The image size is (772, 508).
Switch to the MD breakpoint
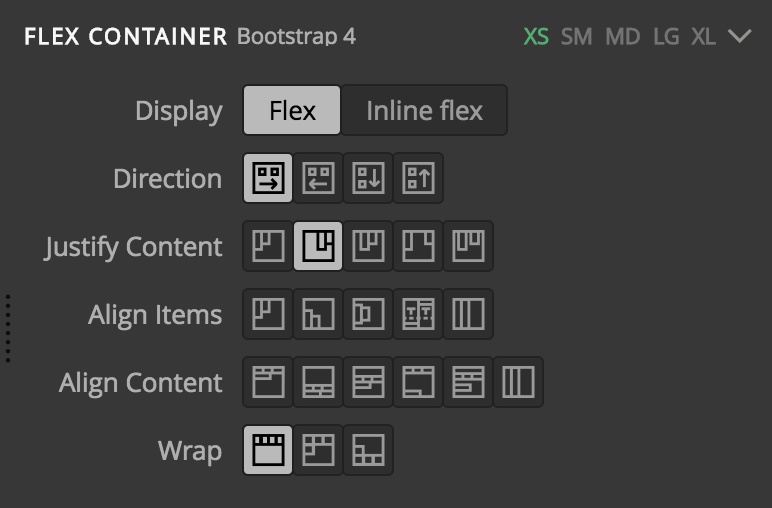(622, 36)
